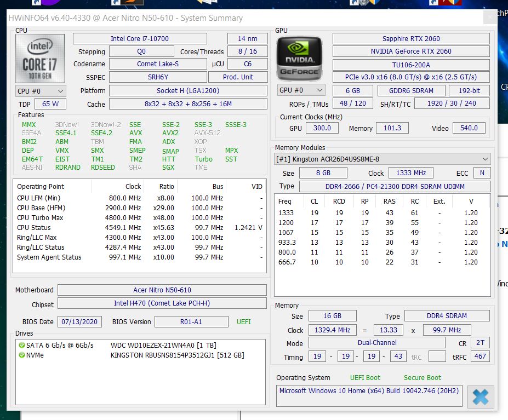This screenshot has width=508, height=420.
Task: Click the CPU Turbo Max 4800.0 MHz clock
Action: point(123,217)
